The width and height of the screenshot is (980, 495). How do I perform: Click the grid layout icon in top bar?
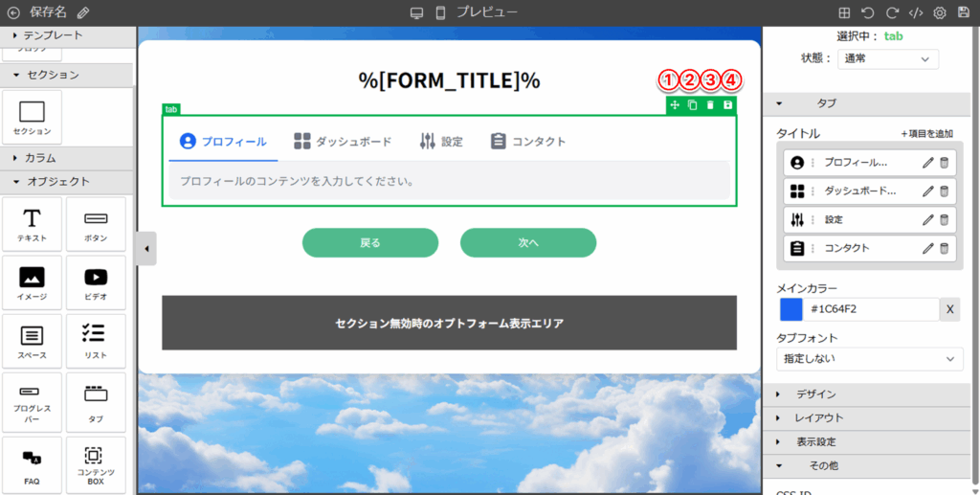click(844, 13)
